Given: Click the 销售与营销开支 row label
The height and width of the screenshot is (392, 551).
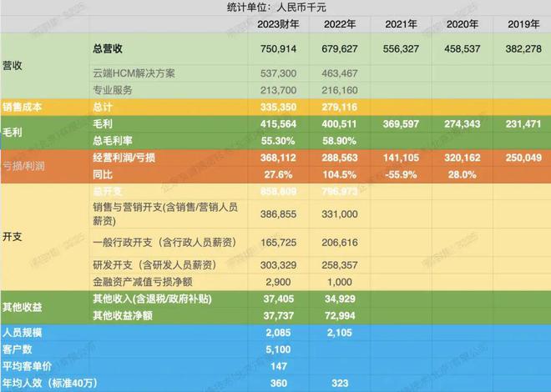Looking at the screenshot, I should [x=165, y=214].
